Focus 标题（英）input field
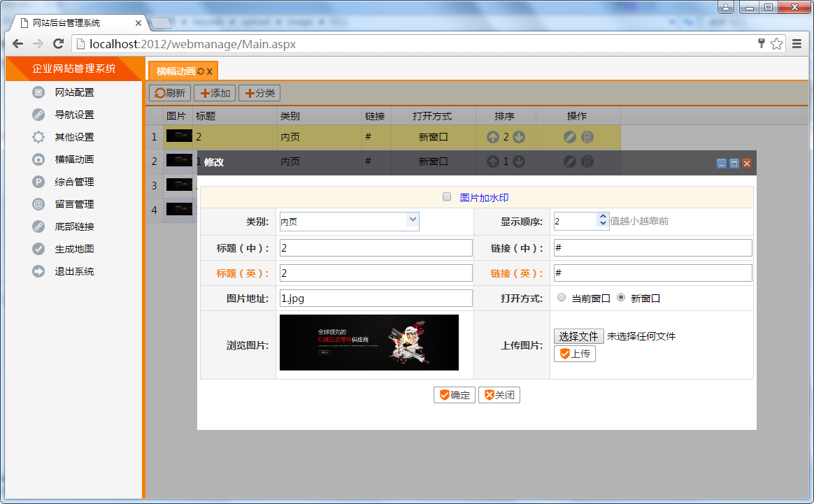 (376, 273)
